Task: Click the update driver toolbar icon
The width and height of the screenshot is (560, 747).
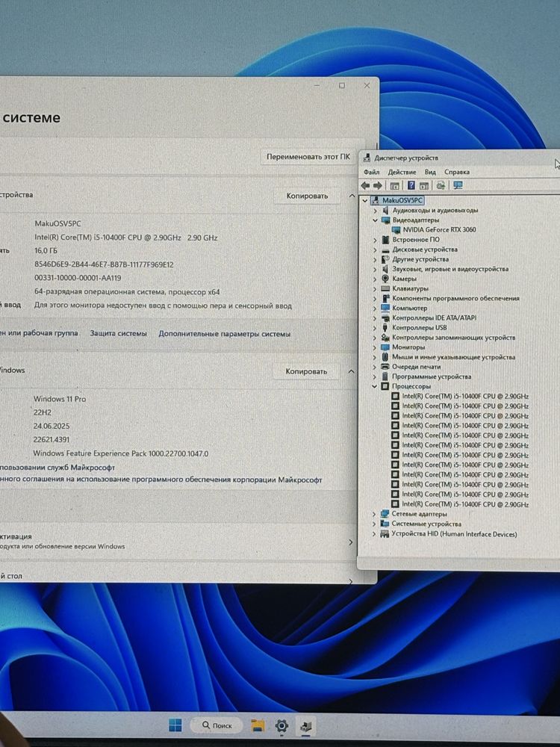Action: pyautogui.click(x=441, y=185)
